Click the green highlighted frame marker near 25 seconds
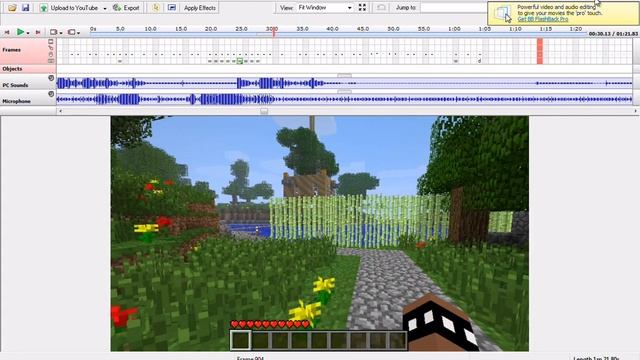The height and width of the screenshot is (360, 640). (x=240, y=61)
